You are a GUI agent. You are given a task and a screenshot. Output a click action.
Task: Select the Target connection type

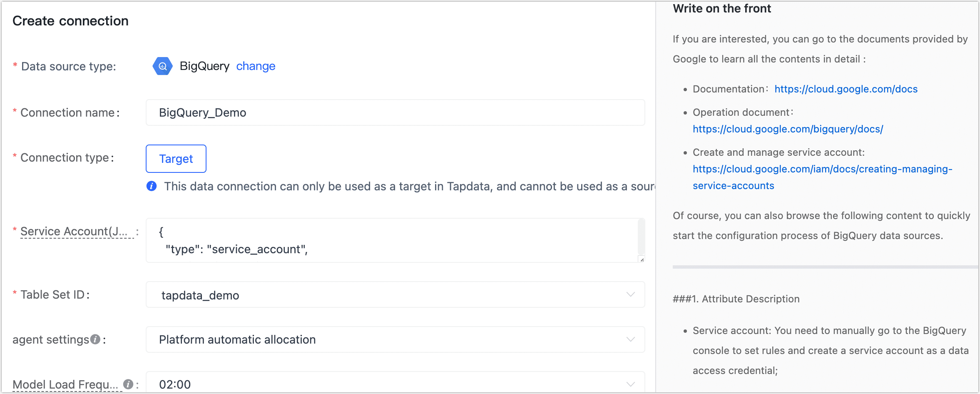pos(176,159)
